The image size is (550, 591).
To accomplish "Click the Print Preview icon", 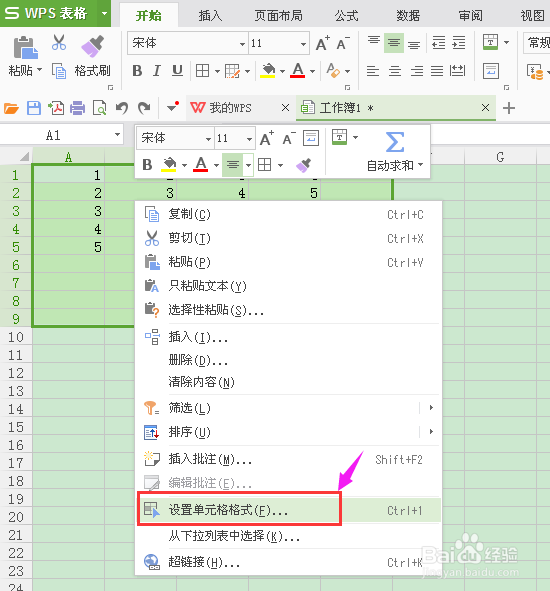I will (x=100, y=109).
